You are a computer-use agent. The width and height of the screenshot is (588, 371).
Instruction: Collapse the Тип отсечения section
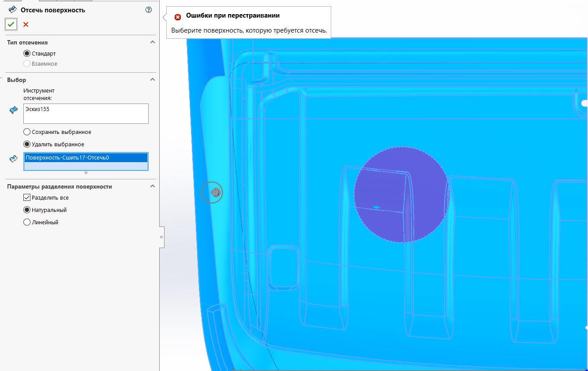[153, 42]
